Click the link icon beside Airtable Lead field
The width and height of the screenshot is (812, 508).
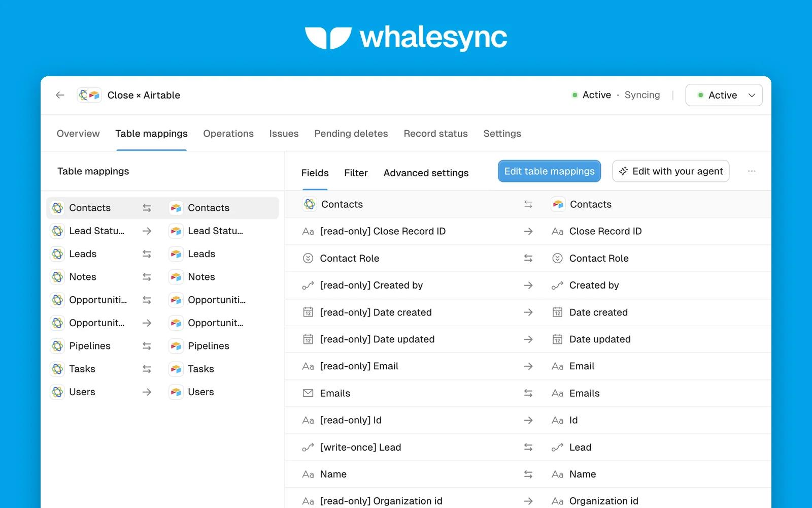(557, 447)
